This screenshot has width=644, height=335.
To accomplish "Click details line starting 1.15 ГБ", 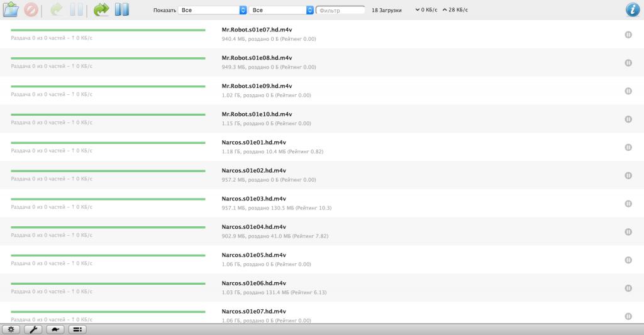I will pos(266,123).
